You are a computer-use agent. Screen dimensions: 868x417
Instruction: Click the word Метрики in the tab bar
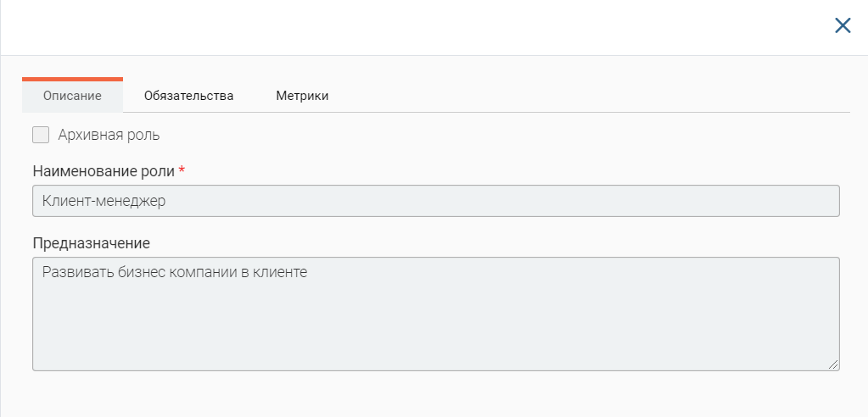click(302, 96)
